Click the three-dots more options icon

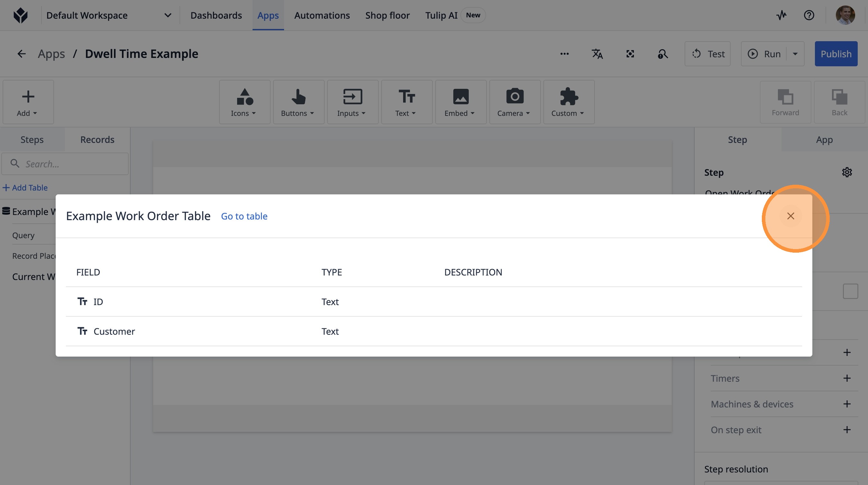[564, 54]
